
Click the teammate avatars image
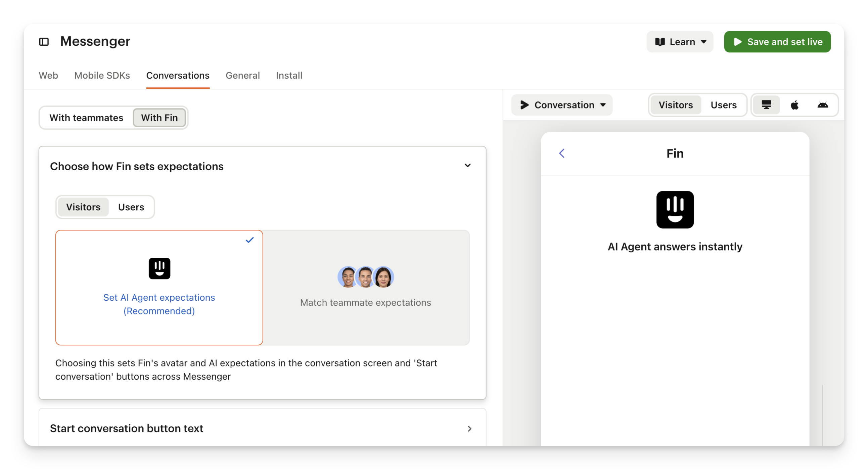[x=366, y=277]
